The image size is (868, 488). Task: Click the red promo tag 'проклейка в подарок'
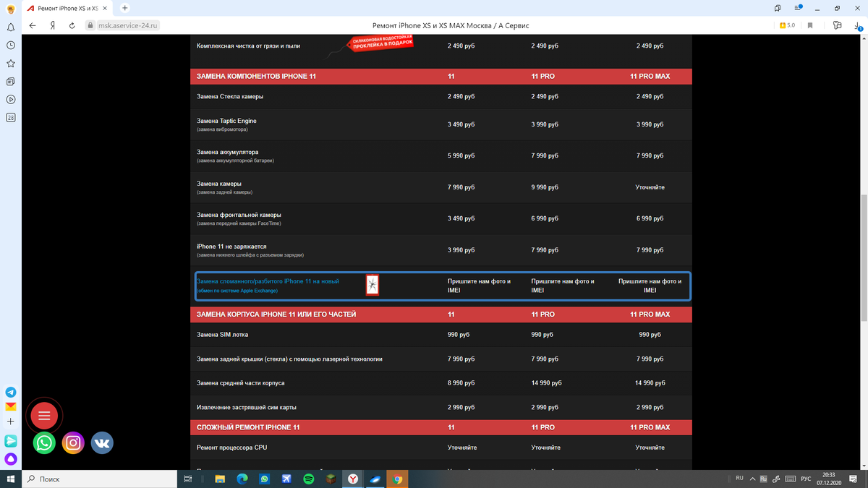[381, 43]
